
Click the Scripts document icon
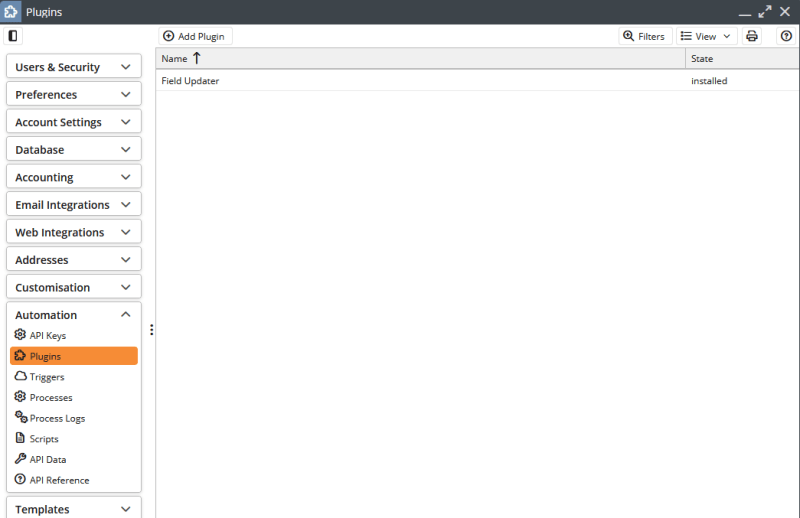[x=20, y=439]
